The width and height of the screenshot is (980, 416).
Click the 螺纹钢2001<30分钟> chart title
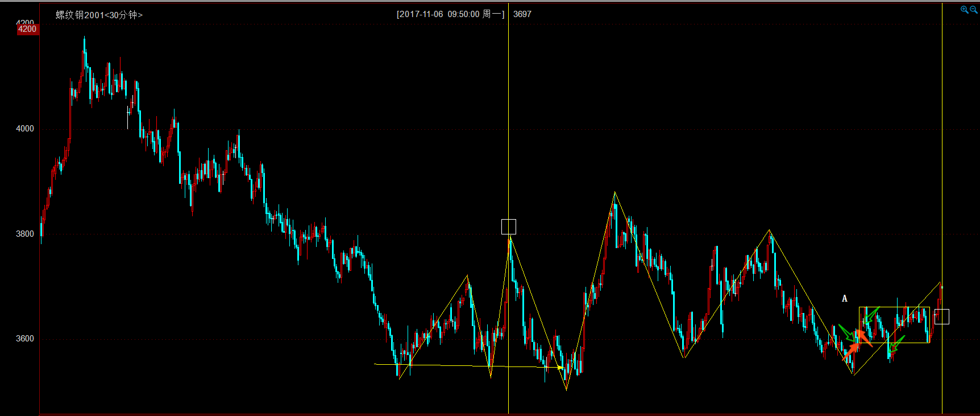click(x=99, y=15)
